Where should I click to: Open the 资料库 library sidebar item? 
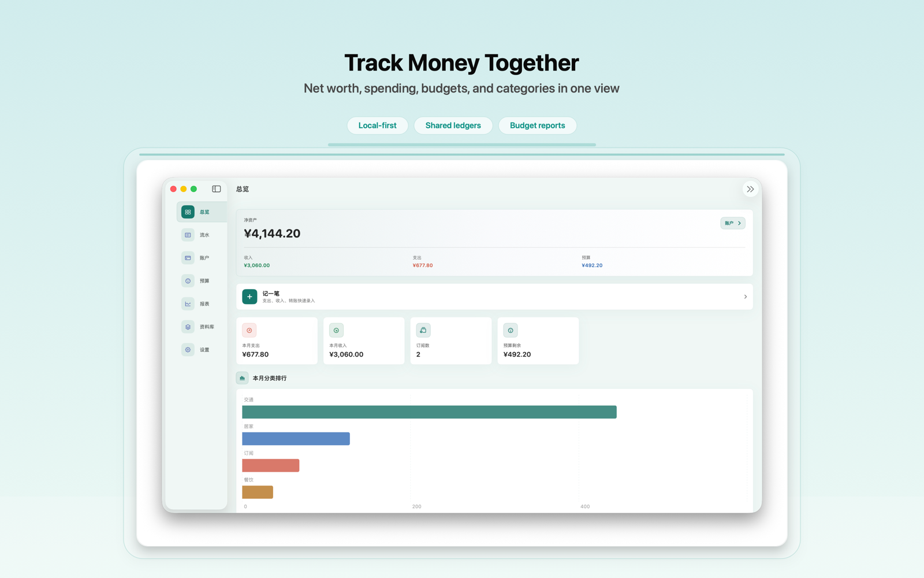(202, 327)
